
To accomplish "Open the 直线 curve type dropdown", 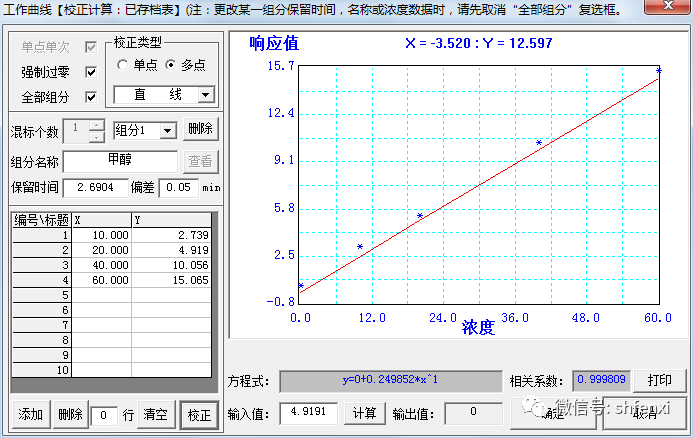I will (x=205, y=94).
